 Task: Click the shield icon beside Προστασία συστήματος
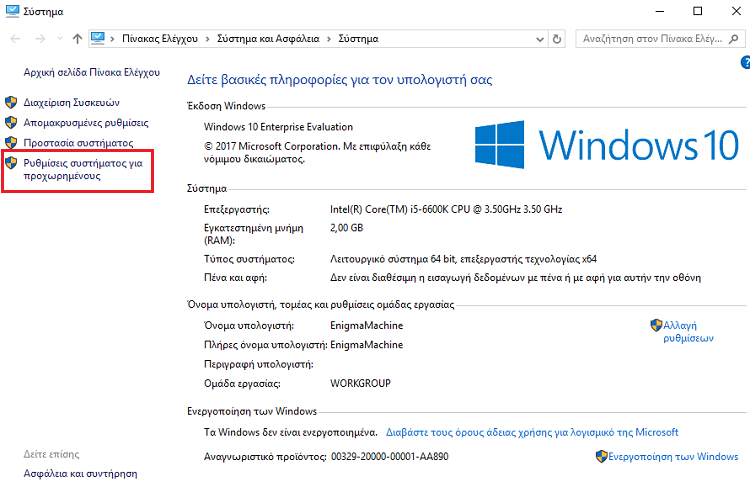coord(11,143)
